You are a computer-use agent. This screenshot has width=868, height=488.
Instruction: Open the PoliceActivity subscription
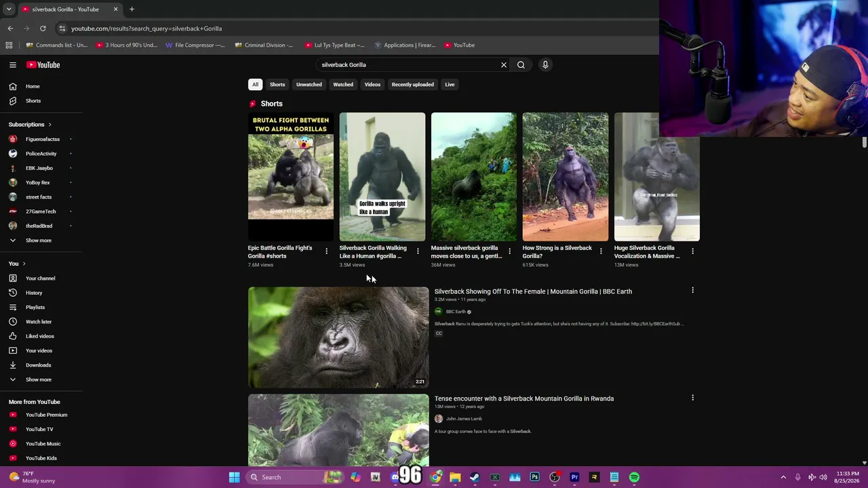41,154
